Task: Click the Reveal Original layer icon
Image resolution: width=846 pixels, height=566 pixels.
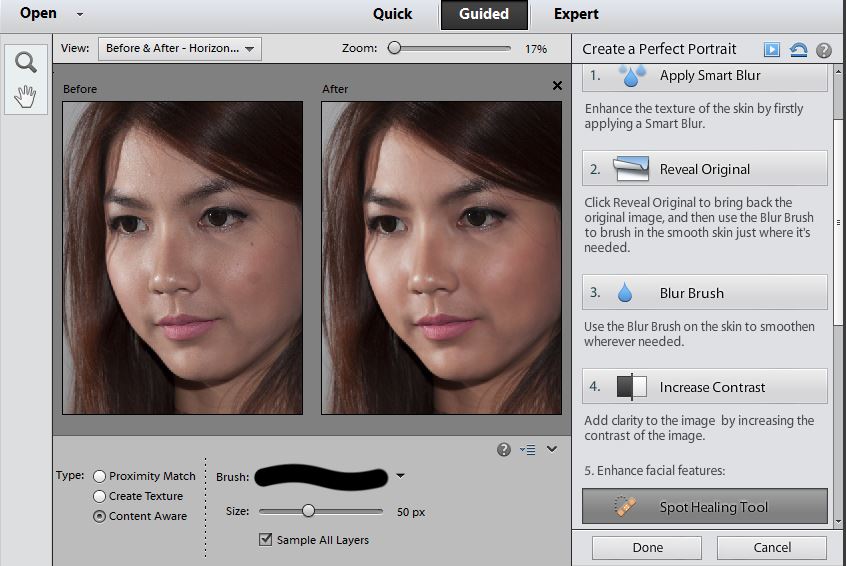Action: pos(631,169)
